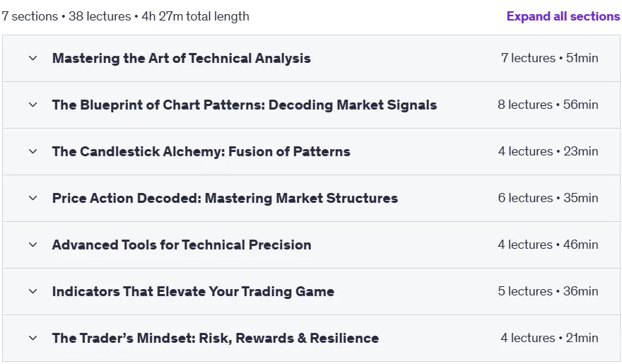Click the 7 lectures • 51min label
The height and width of the screenshot is (364, 622).
[549, 58]
